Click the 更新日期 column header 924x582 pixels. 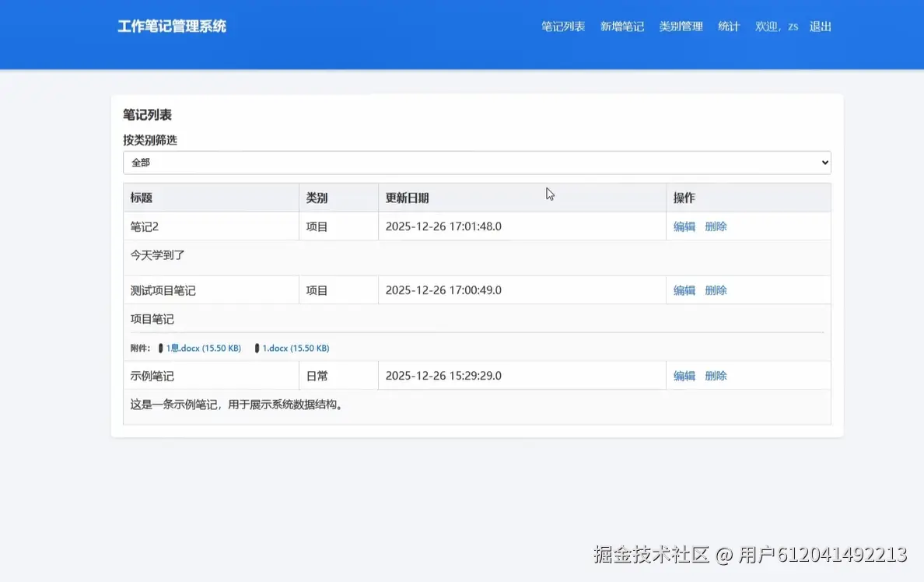point(522,198)
